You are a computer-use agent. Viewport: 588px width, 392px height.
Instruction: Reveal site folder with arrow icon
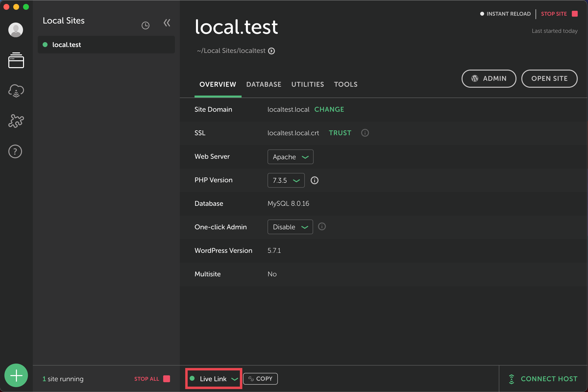(271, 51)
